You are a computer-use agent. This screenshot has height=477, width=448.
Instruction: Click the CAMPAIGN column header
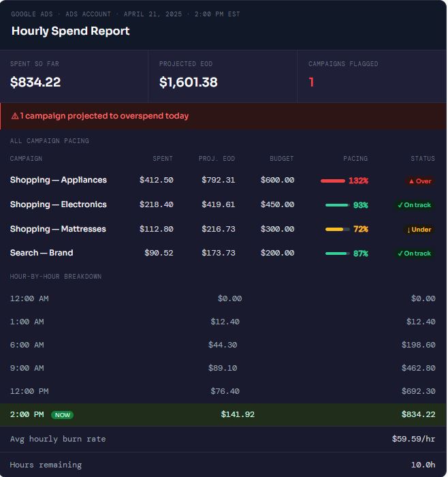(x=26, y=159)
